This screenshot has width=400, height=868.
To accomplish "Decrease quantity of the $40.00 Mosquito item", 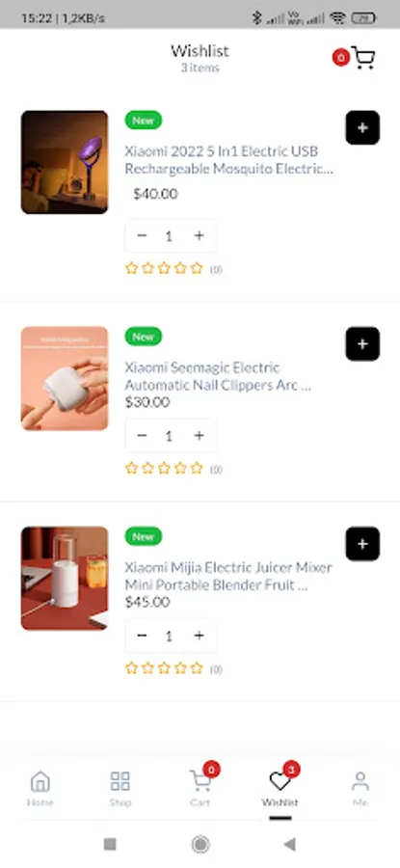I will [x=142, y=236].
